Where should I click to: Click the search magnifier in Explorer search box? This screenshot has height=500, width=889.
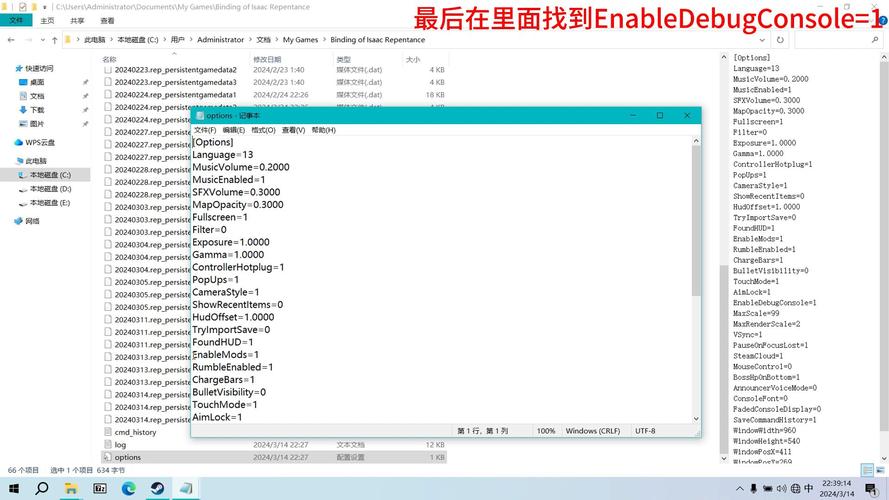[x=875, y=40]
